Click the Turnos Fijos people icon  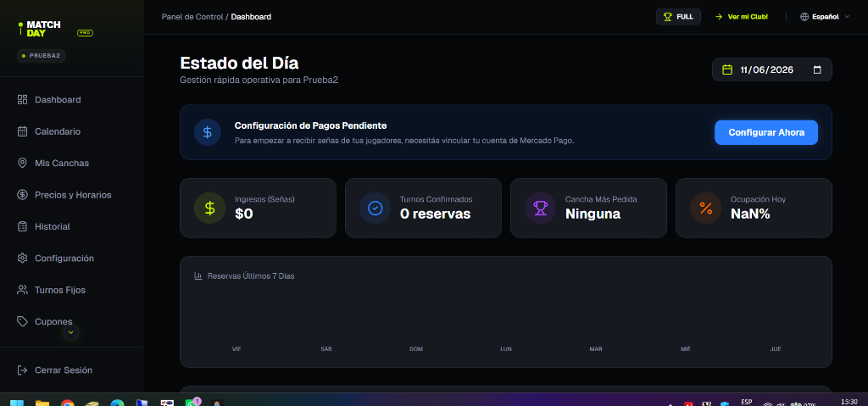pos(22,290)
